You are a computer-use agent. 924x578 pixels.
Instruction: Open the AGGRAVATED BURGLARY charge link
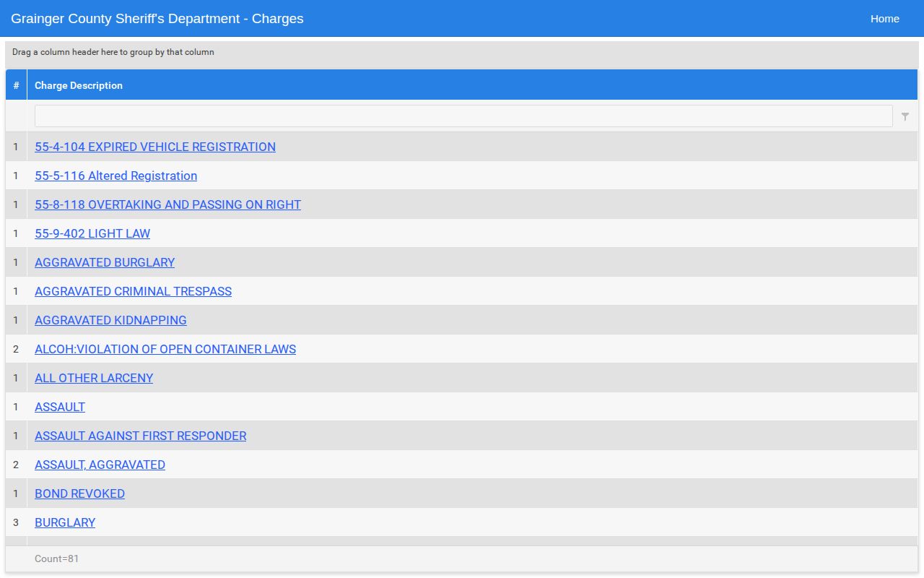[105, 262]
